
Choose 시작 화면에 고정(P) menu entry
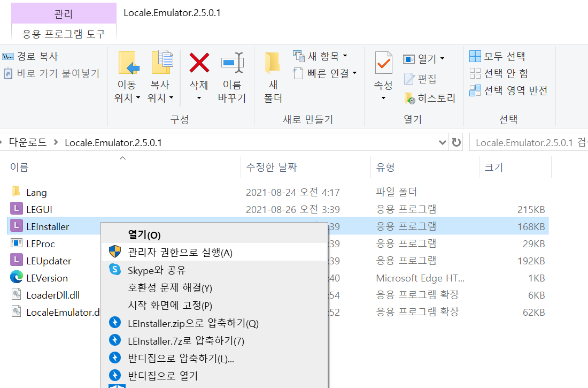[x=214, y=305]
